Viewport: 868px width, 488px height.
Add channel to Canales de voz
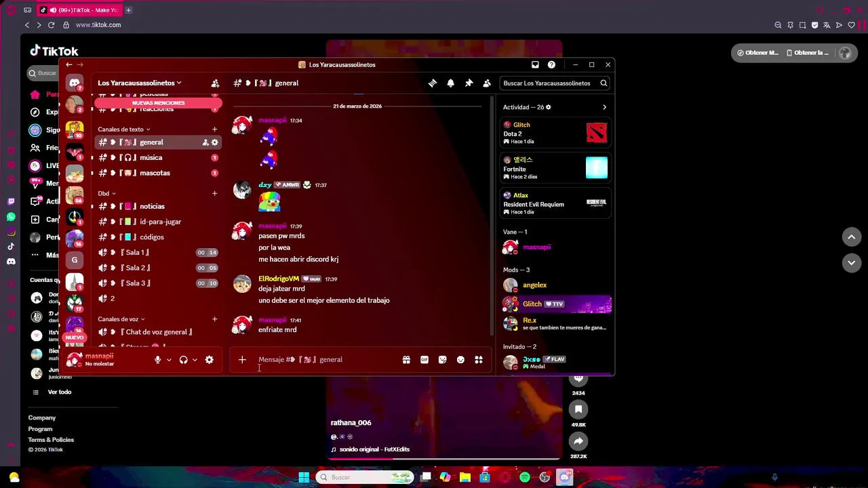[x=214, y=319]
